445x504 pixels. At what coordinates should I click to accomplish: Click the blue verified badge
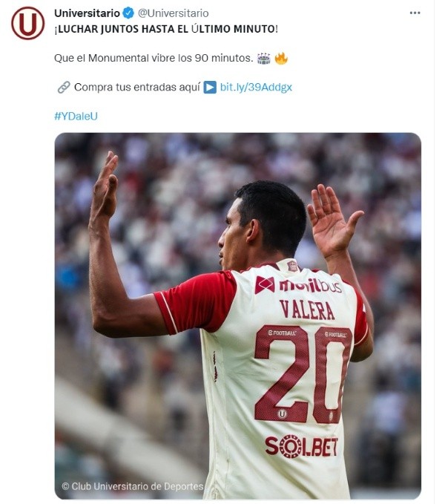point(128,13)
